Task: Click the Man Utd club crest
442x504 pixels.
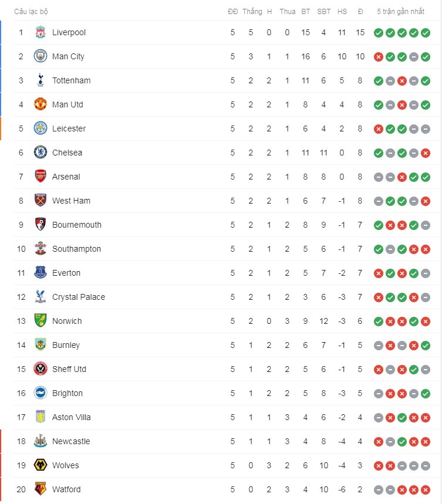Action: click(40, 104)
